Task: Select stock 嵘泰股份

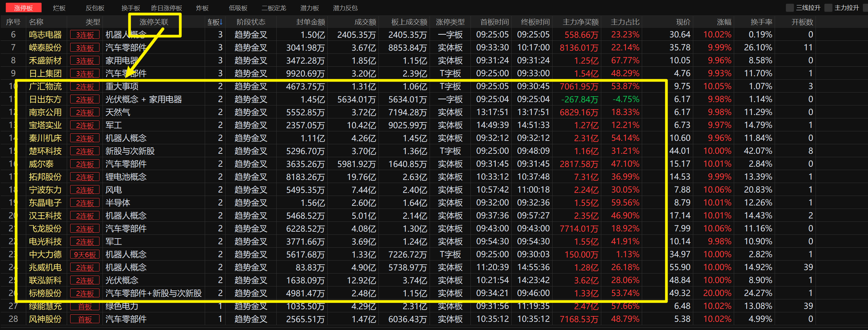Action: pyautogui.click(x=45, y=48)
